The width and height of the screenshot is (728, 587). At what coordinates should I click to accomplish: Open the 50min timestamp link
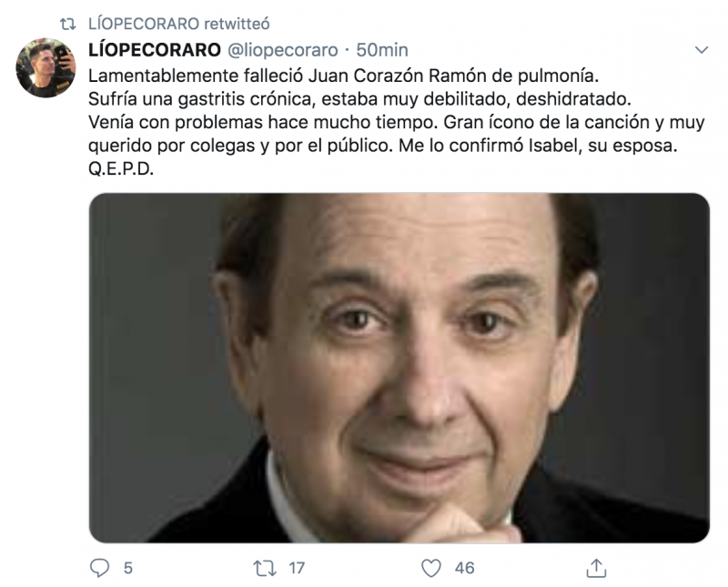click(382, 50)
